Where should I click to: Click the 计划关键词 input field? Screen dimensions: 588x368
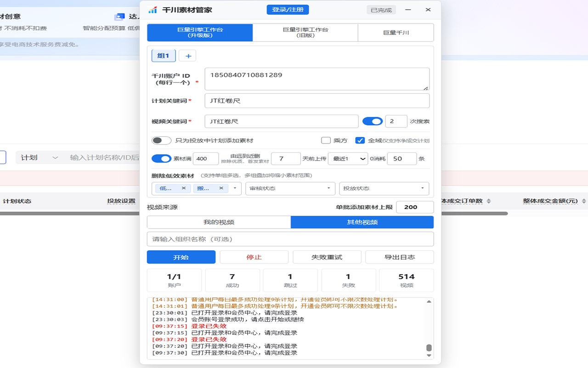click(317, 101)
